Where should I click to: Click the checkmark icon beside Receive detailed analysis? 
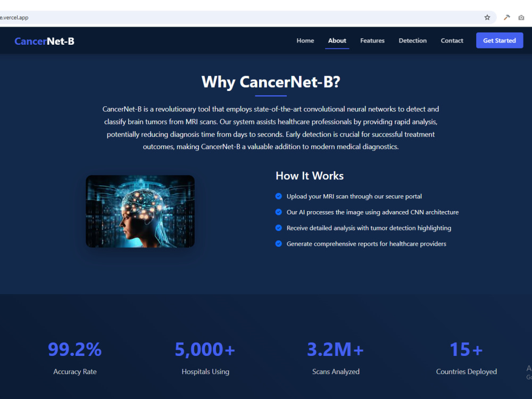click(x=279, y=228)
